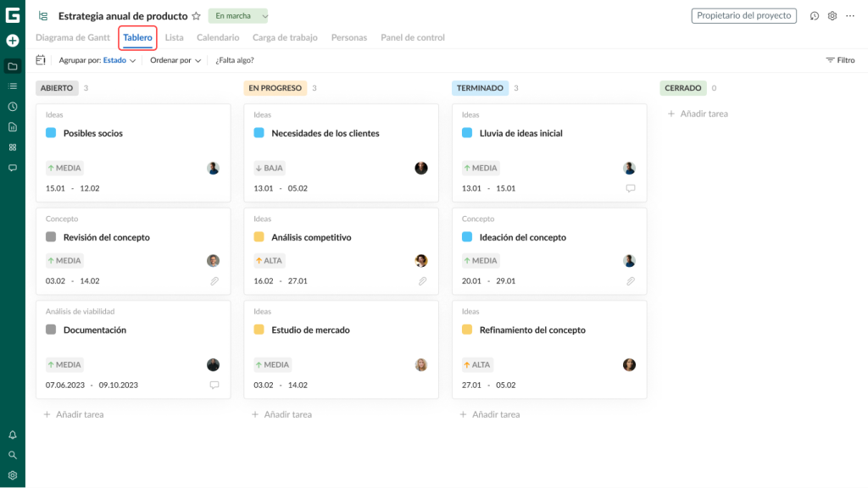This screenshot has height=488, width=868.
Task: Click the assignee avatar on Necesidades de los clientes
Action: click(x=421, y=169)
